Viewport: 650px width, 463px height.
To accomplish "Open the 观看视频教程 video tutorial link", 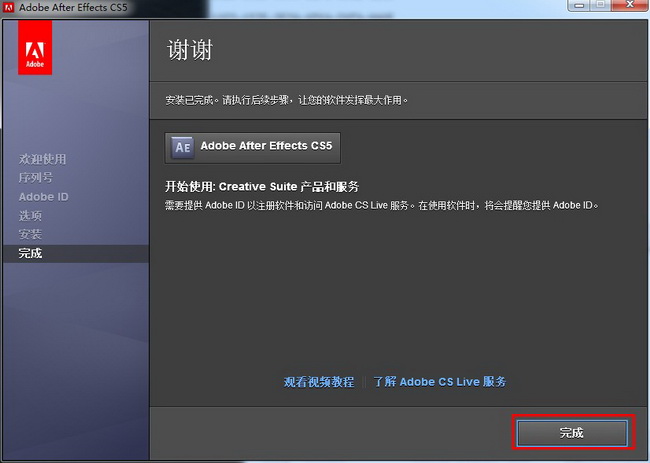I will tap(319, 382).
